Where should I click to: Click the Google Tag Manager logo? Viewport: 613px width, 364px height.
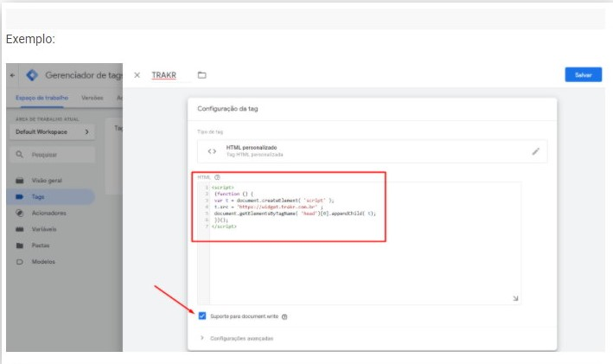point(32,74)
